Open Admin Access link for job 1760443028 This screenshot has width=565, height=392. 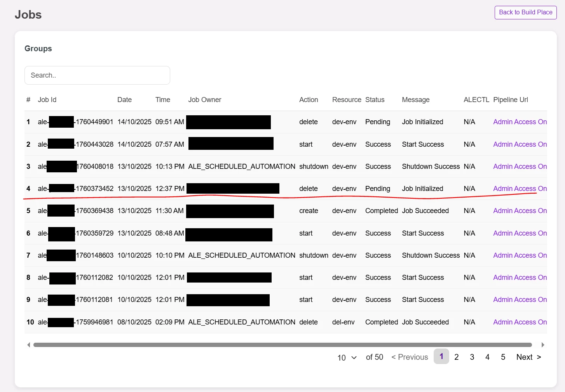[520, 144]
